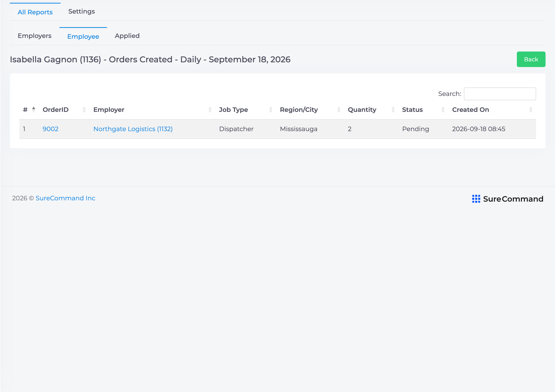Select the 2026-09-18 08:45 created date
The height and width of the screenshot is (392, 555).
click(x=479, y=129)
